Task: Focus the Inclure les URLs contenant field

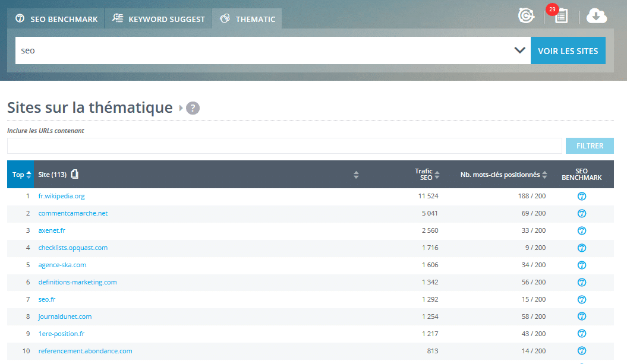Action: click(x=284, y=146)
